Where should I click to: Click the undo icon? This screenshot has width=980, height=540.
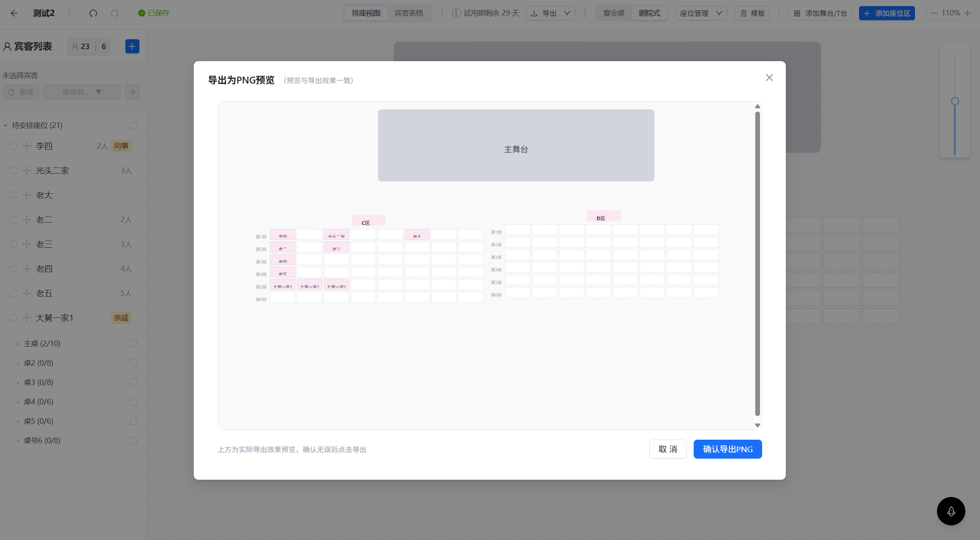coord(93,13)
